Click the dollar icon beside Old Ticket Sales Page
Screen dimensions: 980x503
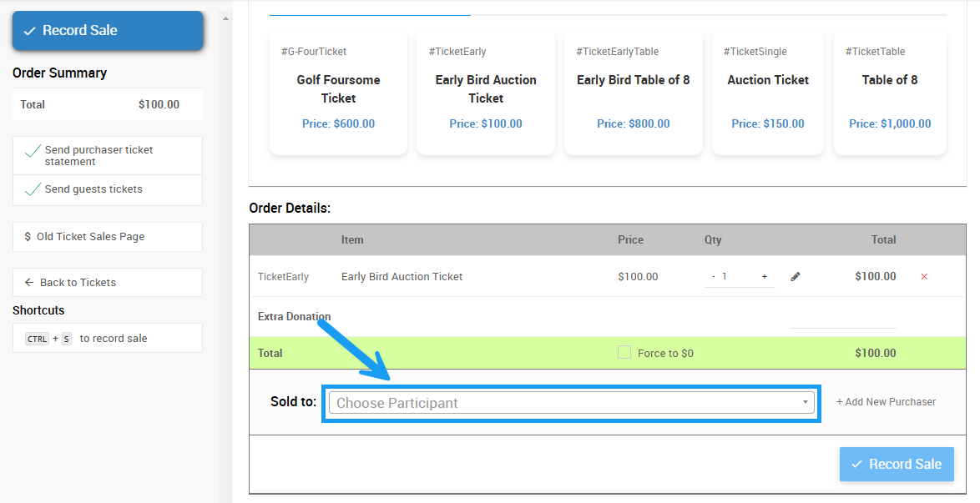tap(28, 237)
